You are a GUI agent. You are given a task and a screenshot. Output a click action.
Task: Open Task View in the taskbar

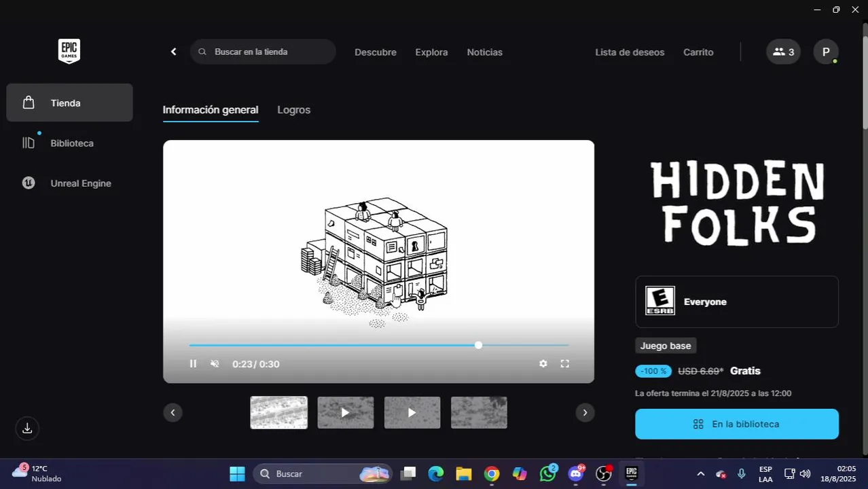point(408,474)
